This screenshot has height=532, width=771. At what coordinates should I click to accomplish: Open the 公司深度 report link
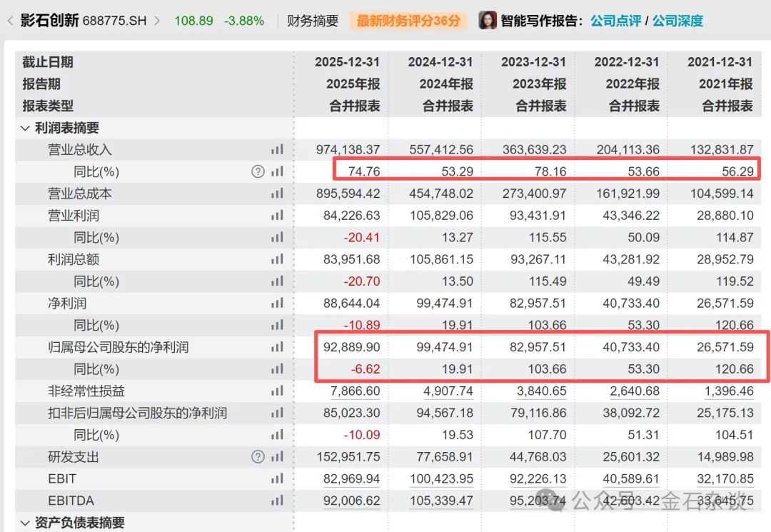[x=677, y=21]
